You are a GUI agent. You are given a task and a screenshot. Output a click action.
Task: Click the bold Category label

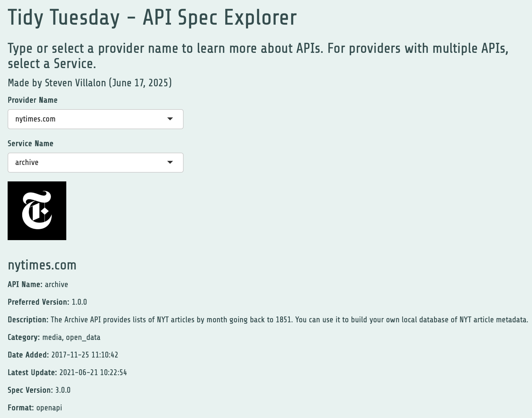[24, 337]
